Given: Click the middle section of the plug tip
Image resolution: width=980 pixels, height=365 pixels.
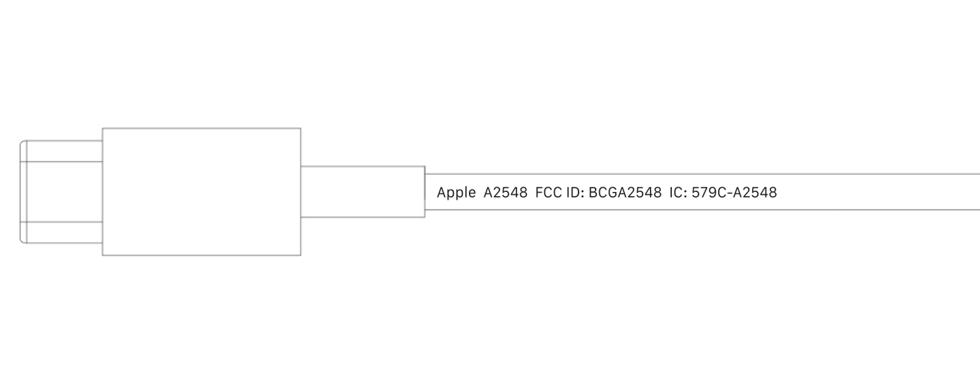Looking at the screenshot, I should (63, 191).
